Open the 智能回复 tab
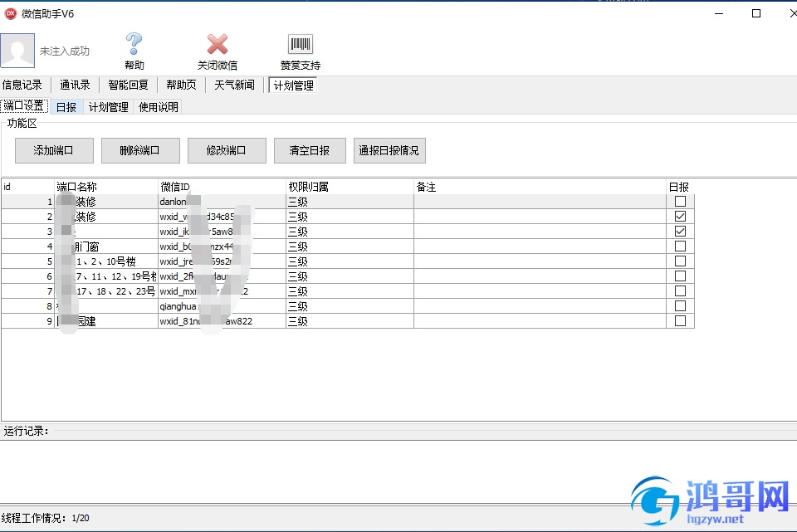The height and width of the screenshot is (532, 797). (128, 85)
